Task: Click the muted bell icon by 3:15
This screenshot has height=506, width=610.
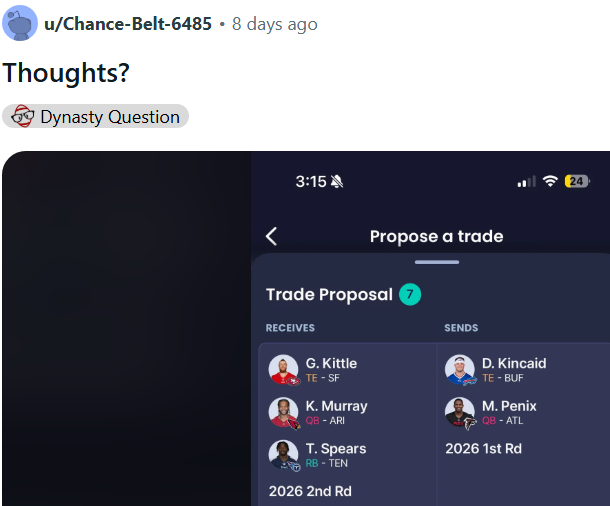Action: click(337, 181)
